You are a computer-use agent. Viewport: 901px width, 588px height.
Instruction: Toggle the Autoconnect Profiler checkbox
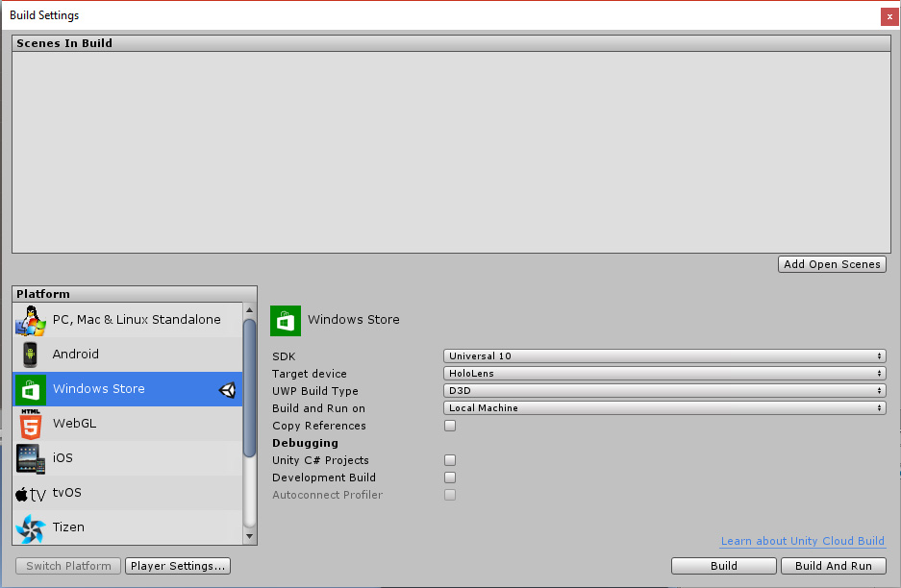[450, 495]
